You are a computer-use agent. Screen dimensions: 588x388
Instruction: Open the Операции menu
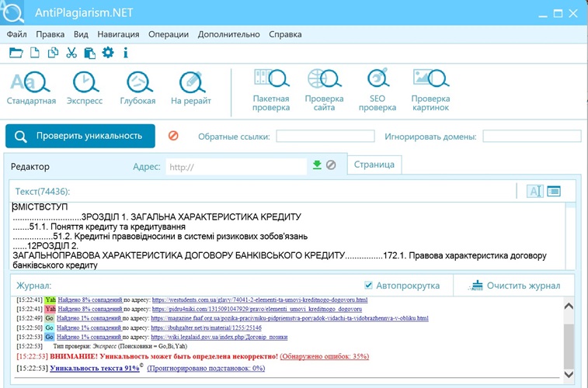click(x=169, y=34)
